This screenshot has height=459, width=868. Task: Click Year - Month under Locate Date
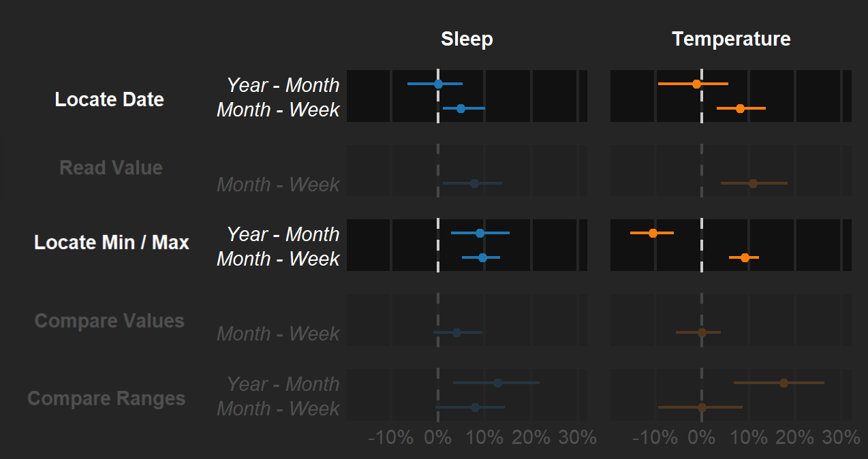(x=283, y=85)
